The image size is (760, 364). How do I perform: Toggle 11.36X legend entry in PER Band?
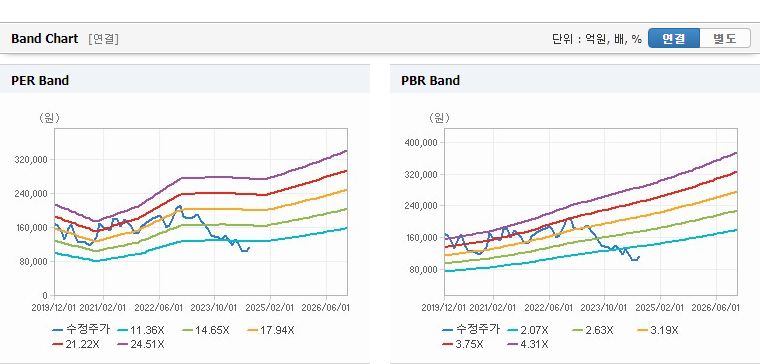click(141, 331)
